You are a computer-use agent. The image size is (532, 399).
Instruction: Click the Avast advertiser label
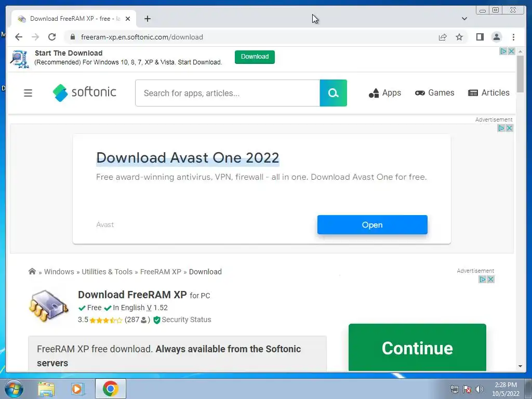[x=105, y=224]
